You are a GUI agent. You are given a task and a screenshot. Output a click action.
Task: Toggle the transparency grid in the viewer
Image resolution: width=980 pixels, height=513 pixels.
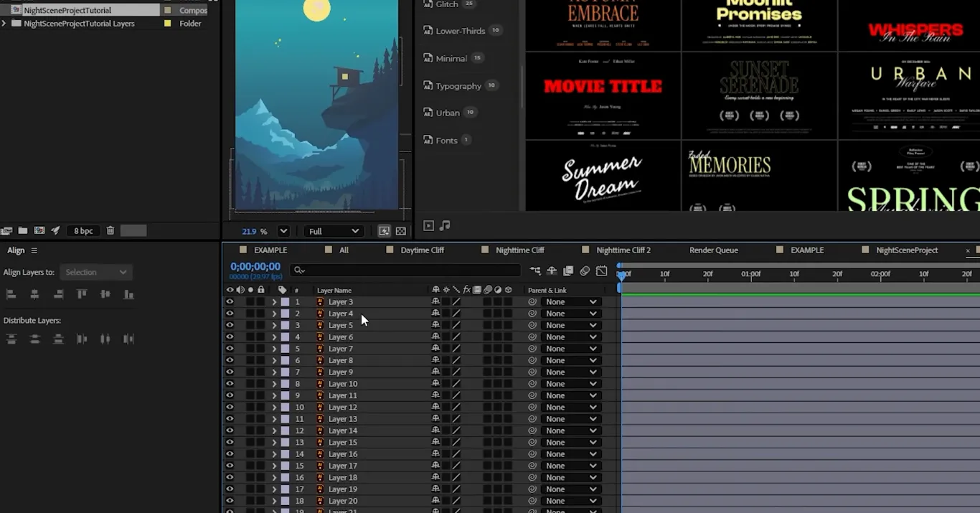point(400,231)
